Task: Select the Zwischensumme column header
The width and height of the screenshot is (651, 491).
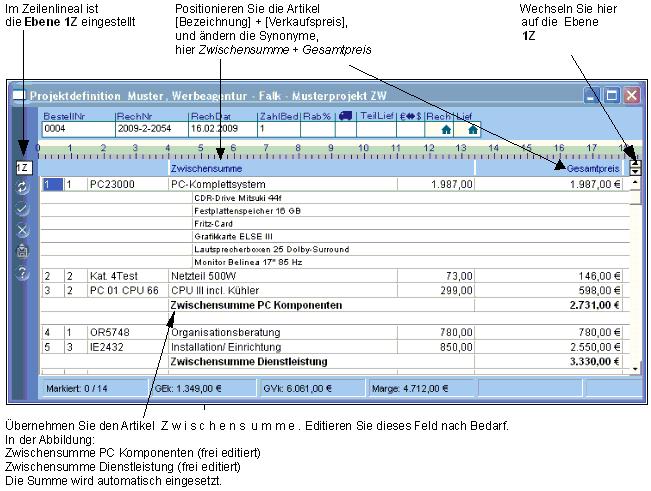Action: point(204,169)
